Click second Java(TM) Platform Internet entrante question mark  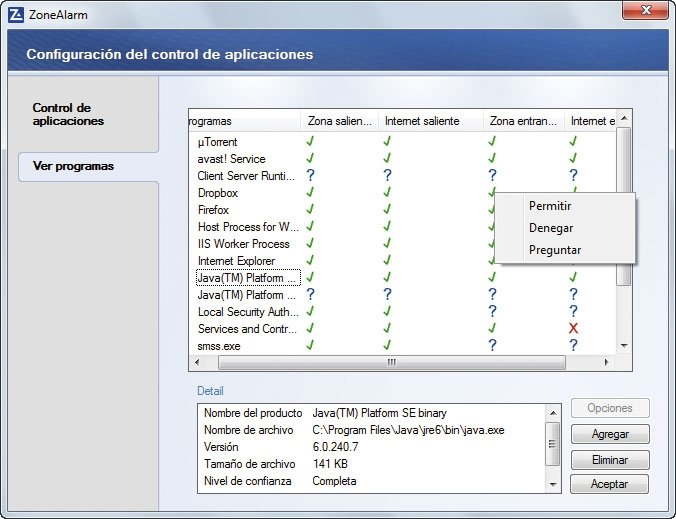click(573, 294)
